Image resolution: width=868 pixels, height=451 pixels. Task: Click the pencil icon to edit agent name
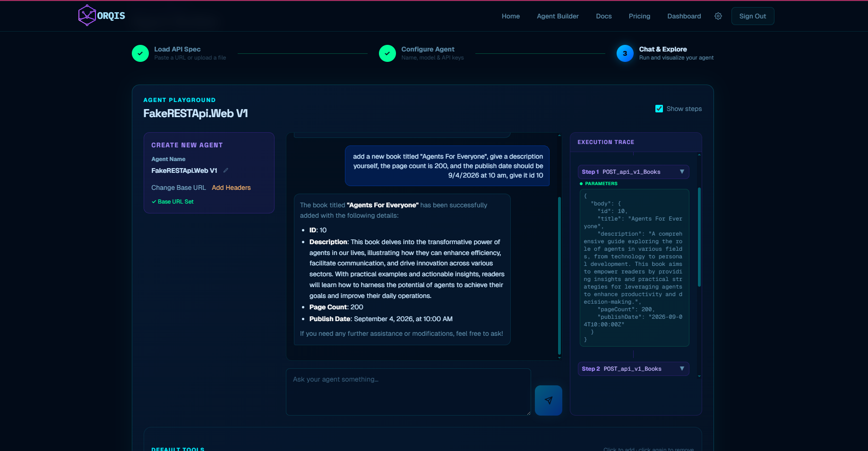click(226, 170)
